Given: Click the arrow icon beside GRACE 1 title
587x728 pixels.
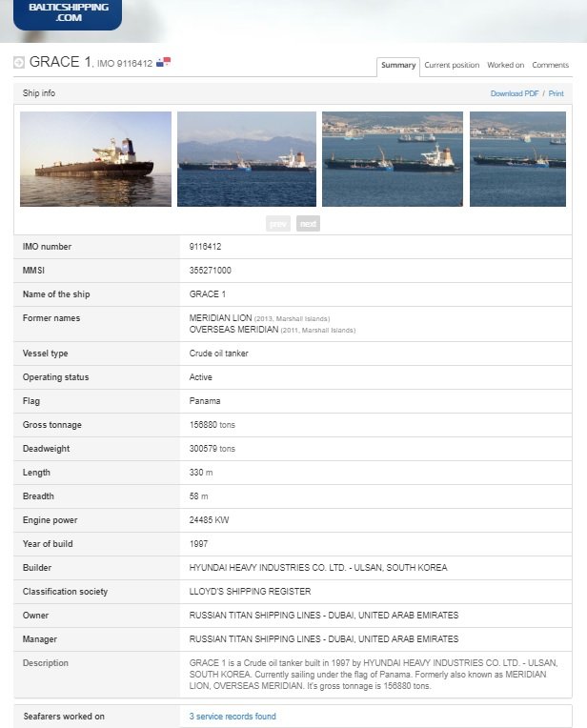Looking at the screenshot, I should (x=19, y=62).
